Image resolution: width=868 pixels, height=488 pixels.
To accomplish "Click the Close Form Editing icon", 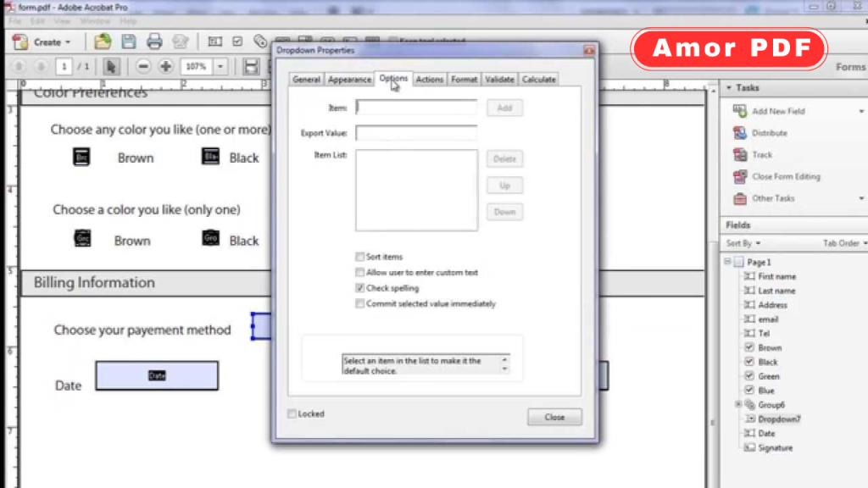I will (739, 176).
